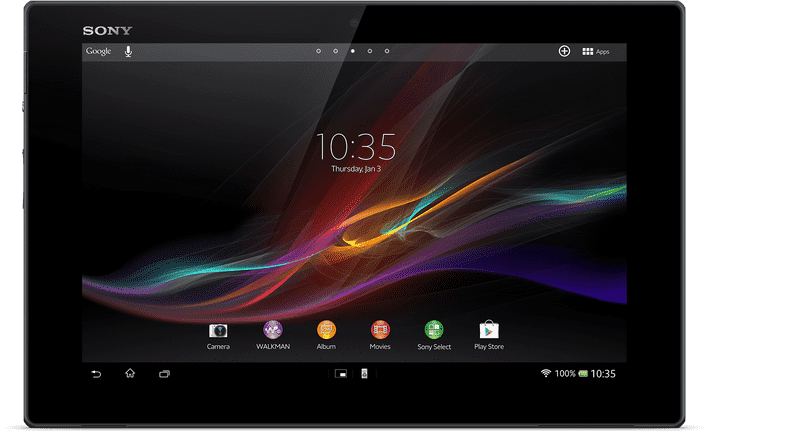
Task: Tap the Camera label text
Action: [x=218, y=347]
